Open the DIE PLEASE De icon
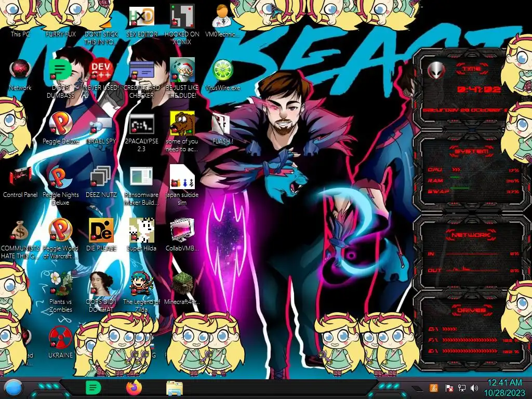Screen dimensions: 532x399 [101, 230]
